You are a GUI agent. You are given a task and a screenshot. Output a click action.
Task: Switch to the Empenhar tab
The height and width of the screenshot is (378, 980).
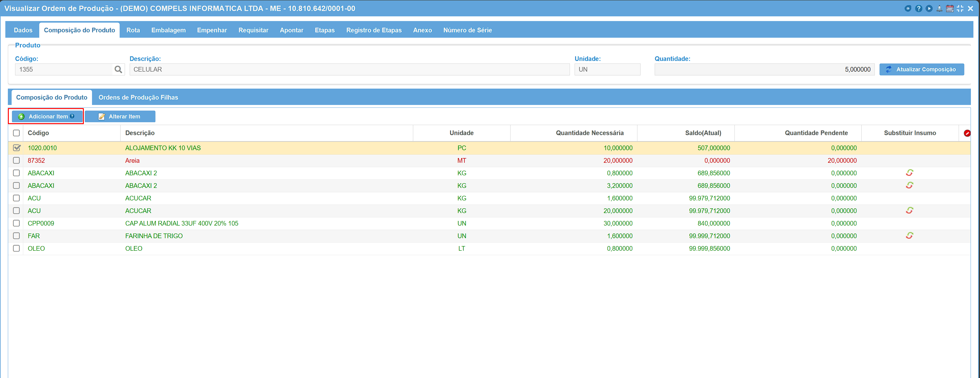(212, 30)
